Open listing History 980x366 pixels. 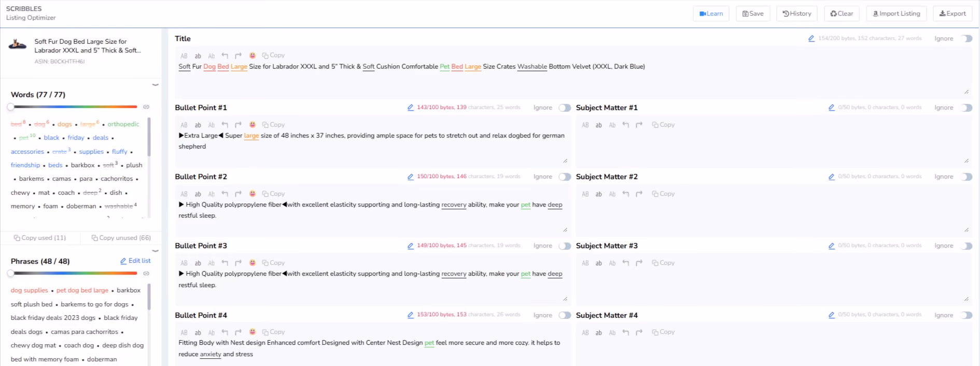(797, 13)
